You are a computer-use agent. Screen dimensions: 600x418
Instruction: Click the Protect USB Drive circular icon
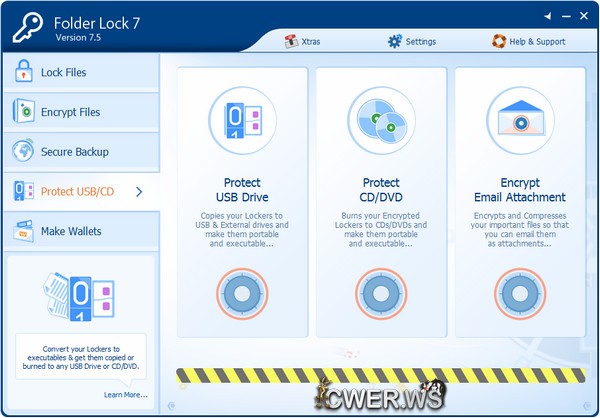pyautogui.click(x=242, y=121)
